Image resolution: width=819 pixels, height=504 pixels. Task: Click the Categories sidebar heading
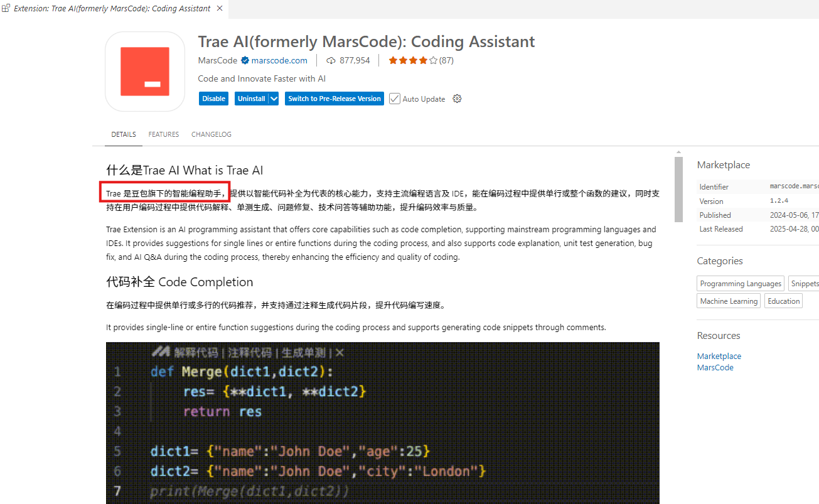[720, 261]
